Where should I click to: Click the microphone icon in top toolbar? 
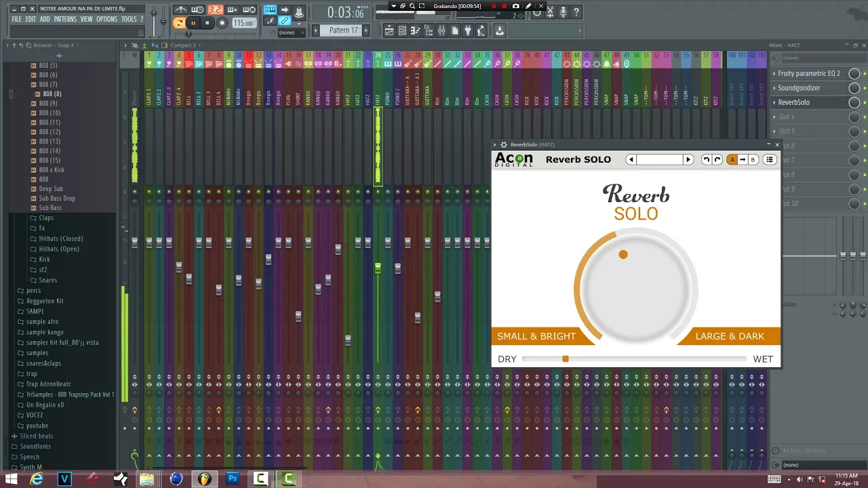click(x=563, y=12)
